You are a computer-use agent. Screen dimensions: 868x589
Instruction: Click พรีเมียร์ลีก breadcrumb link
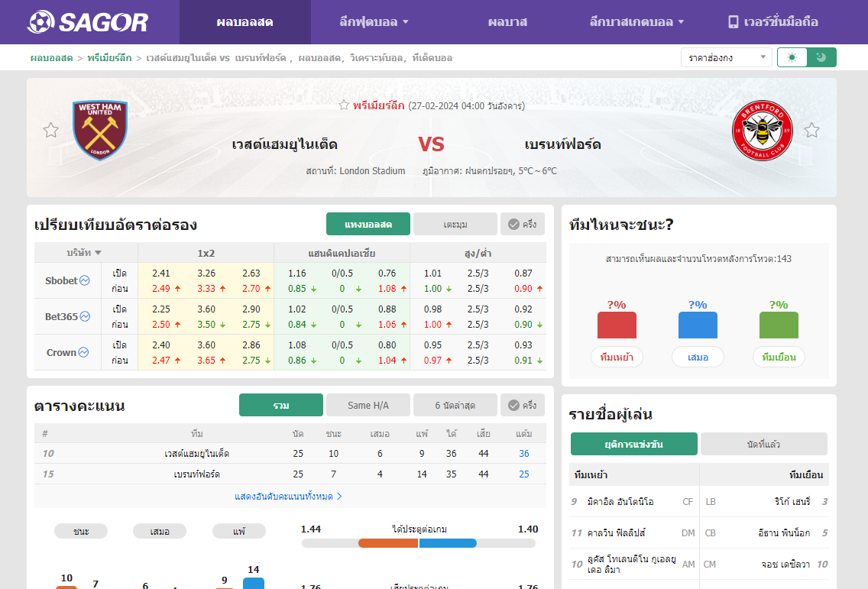(109, 57)
